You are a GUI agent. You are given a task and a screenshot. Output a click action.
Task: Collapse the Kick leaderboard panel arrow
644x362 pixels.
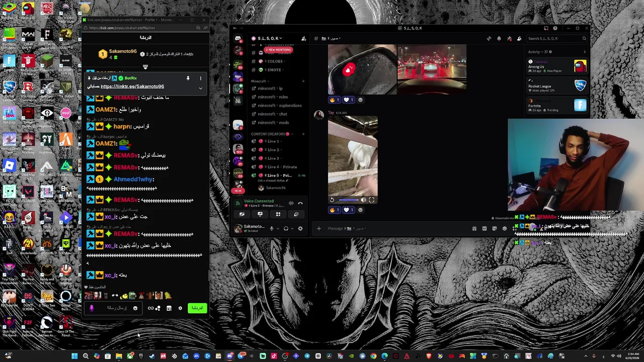pos(145,67)
